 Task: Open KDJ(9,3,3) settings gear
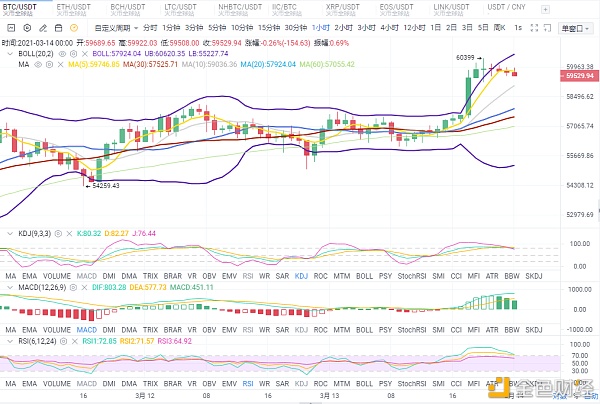[58, 233]
